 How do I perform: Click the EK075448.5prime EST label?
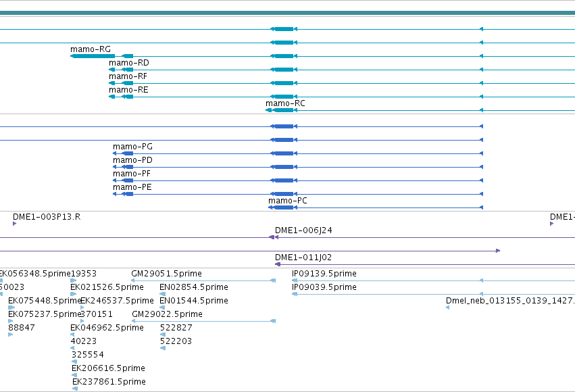(x=45, y=301)
